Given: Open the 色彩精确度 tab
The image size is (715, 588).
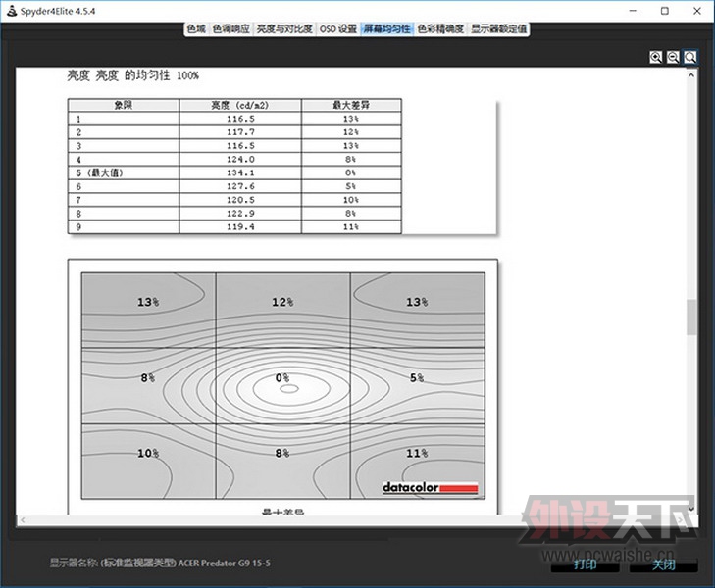Looking at the screenshot, I should pos(440,29).
